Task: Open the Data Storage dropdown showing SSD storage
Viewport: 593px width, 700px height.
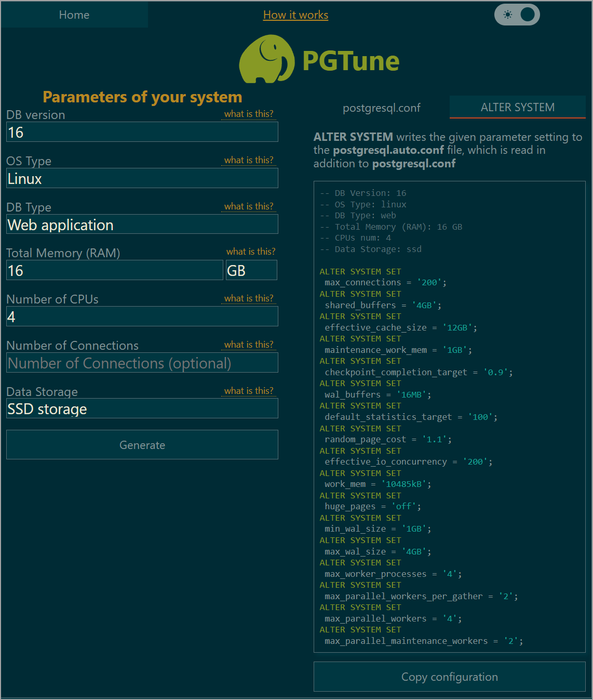Action: click(x=142, y=408)
